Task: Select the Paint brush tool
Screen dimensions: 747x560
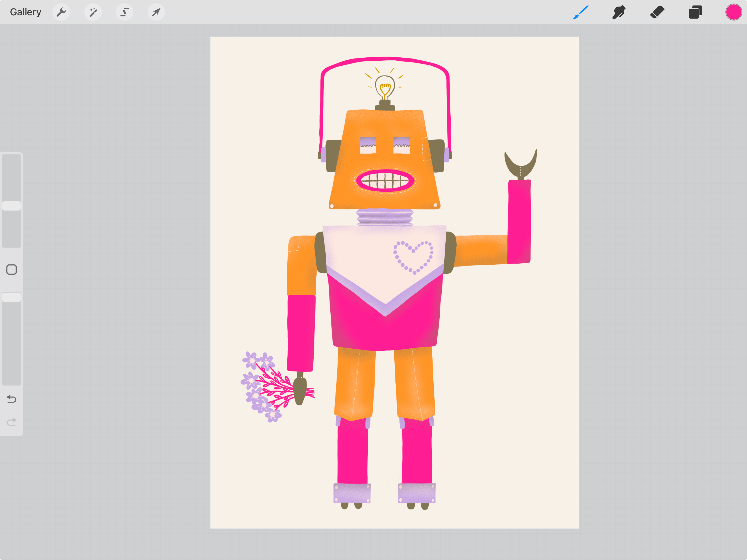Action: (x=581, y=12)
